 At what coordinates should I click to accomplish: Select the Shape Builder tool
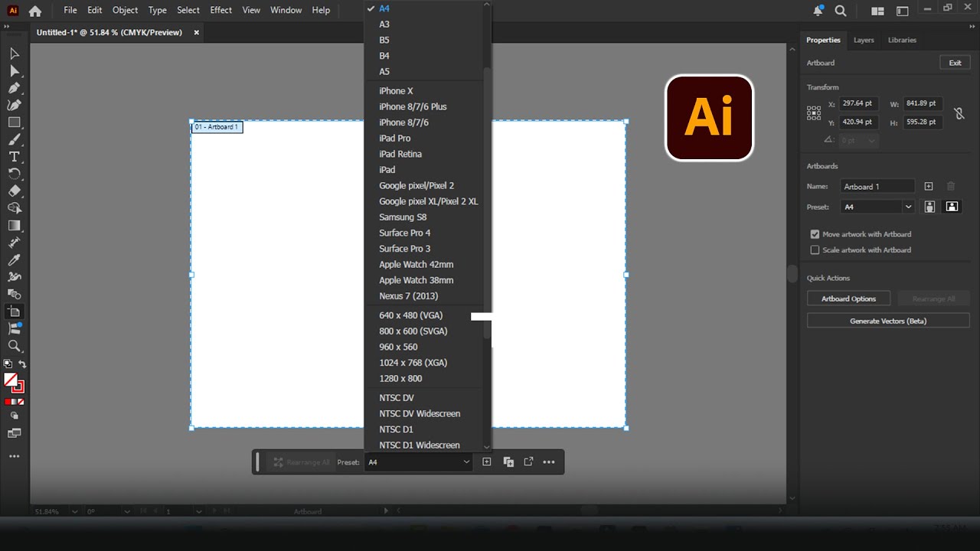pos(14,208)
